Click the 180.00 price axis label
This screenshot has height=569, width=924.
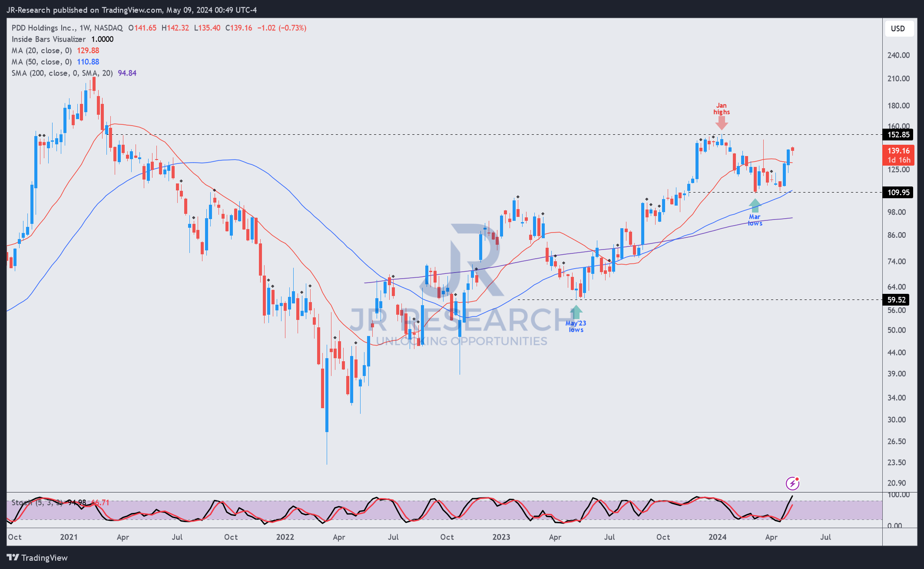point(898,106)
